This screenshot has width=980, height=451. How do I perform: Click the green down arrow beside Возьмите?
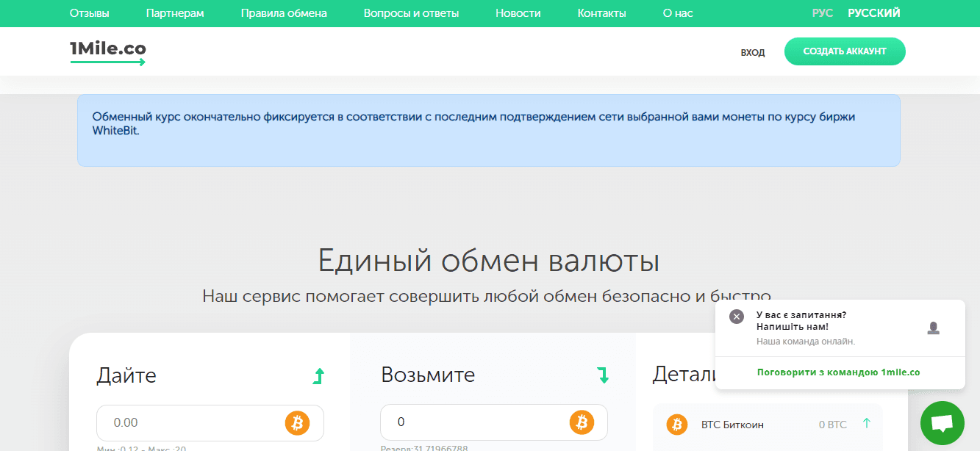pos(603,375)
